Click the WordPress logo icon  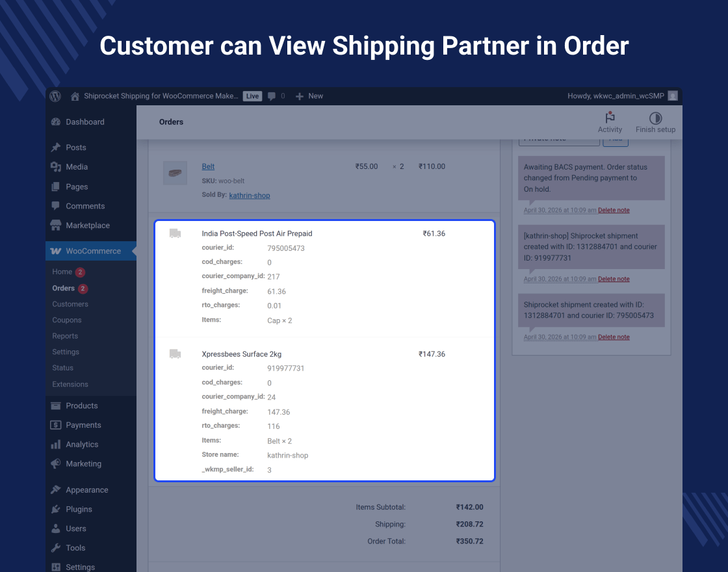tap(55, 96)
